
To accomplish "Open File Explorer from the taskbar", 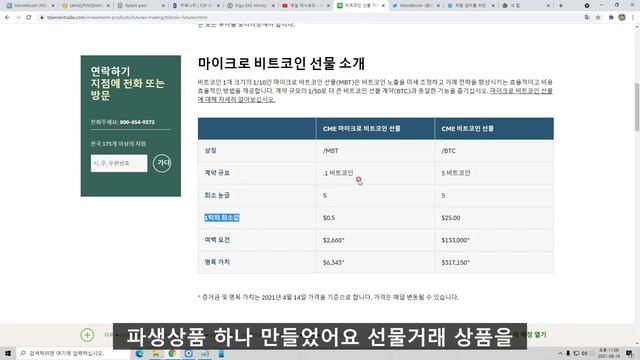I will tap(156, 353).
